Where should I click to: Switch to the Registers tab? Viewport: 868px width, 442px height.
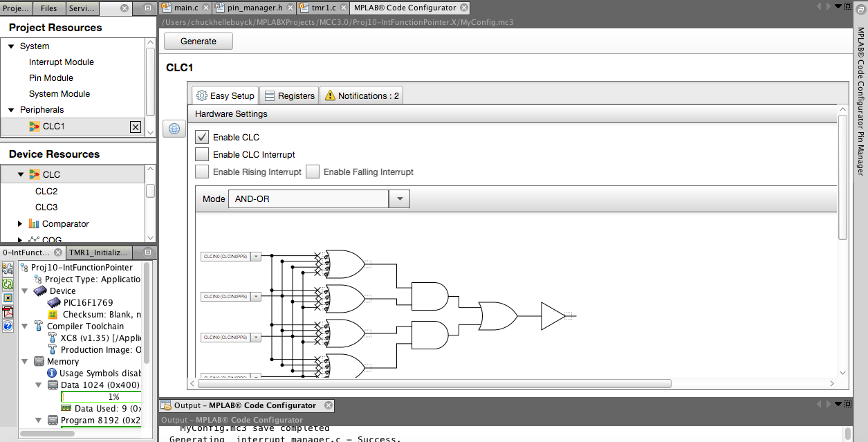pos(289,95)
